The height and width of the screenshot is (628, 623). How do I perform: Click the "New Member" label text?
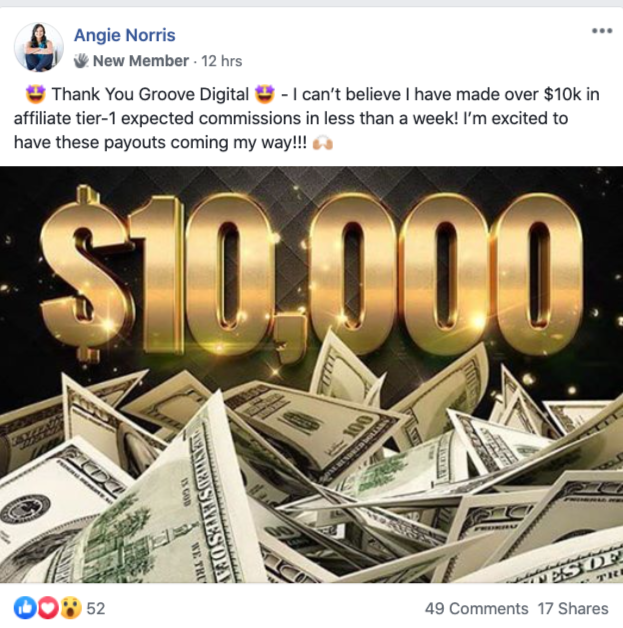click(141, 61)
